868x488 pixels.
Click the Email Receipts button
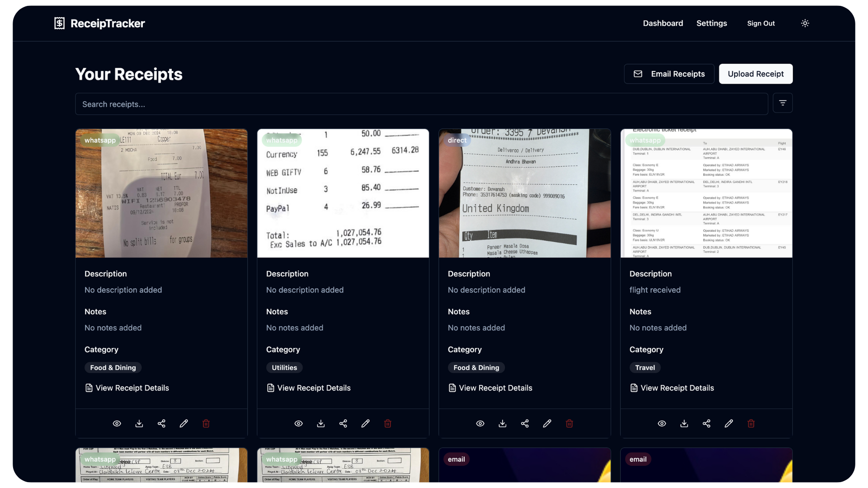[669, 74]
